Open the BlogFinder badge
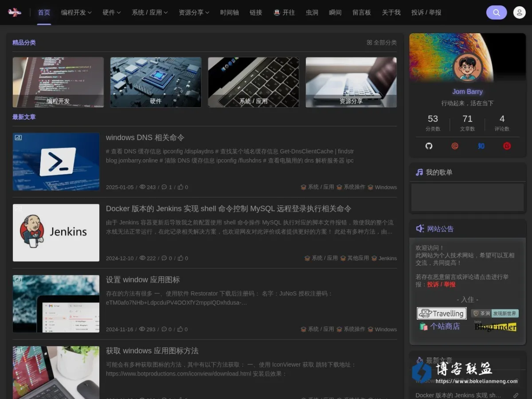 click(x=495, y=326)
